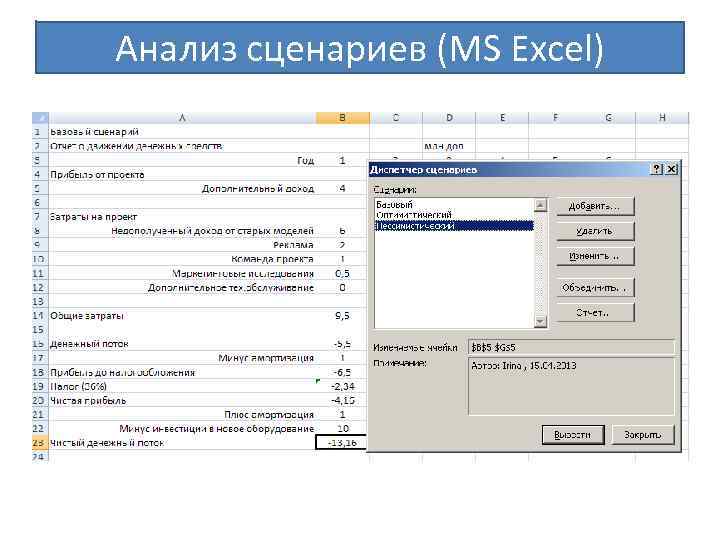720x540 pixels.
Task: Click the Затраты на проект cell
Action: [x=182, y=216]
